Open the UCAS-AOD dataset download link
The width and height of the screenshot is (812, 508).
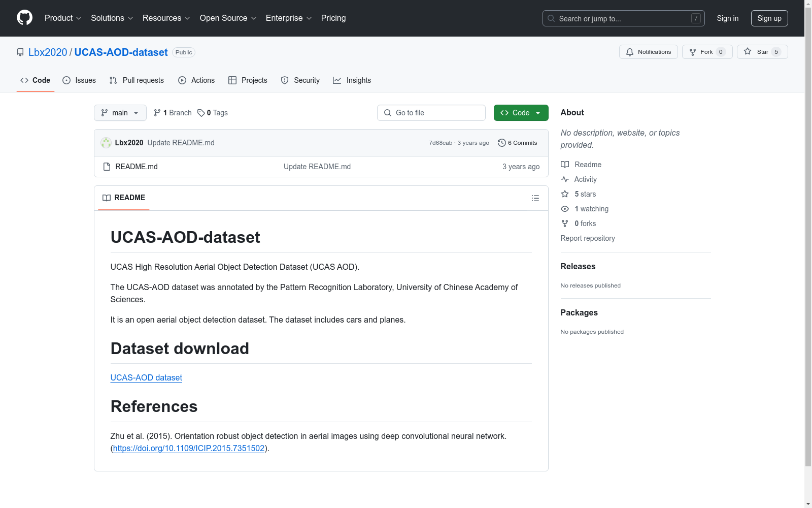(146, 377)
